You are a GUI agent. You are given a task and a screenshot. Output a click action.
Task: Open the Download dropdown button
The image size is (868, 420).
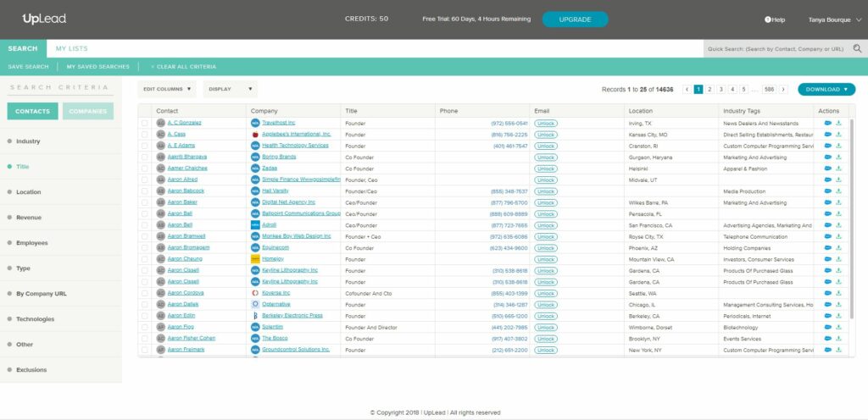(826, 89)
